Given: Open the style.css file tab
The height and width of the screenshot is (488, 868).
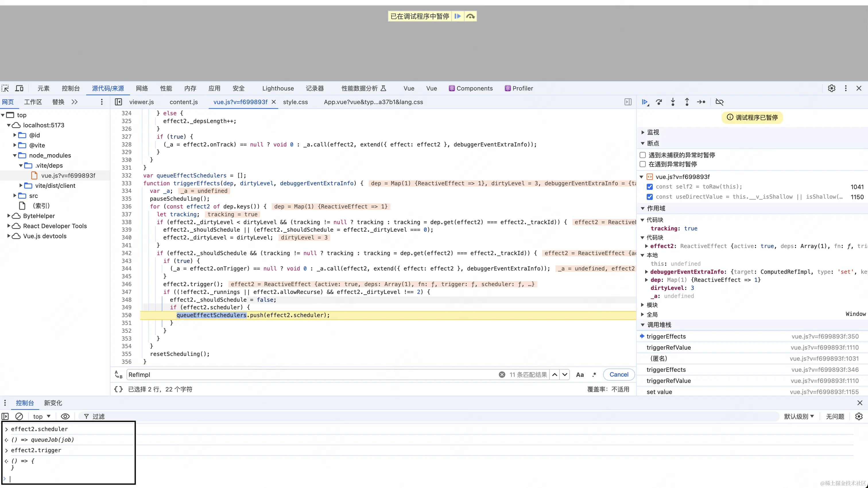Looking at the screenshot, I should coord(295,102).
